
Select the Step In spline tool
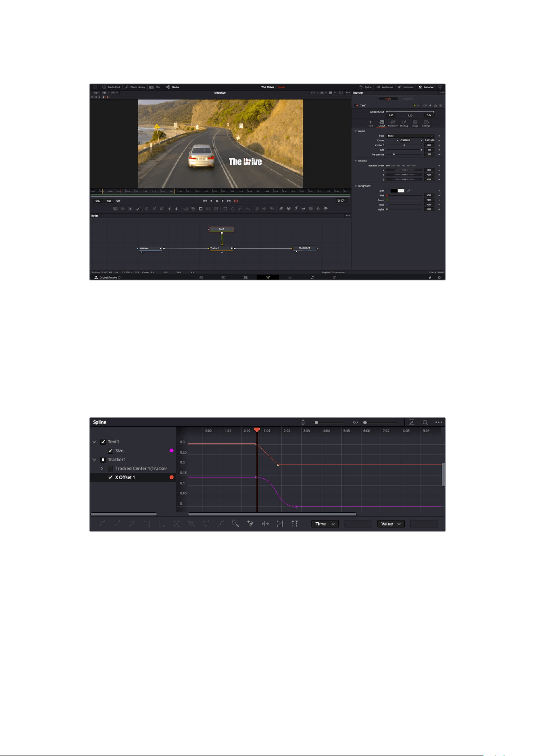[x=147, y=524]
